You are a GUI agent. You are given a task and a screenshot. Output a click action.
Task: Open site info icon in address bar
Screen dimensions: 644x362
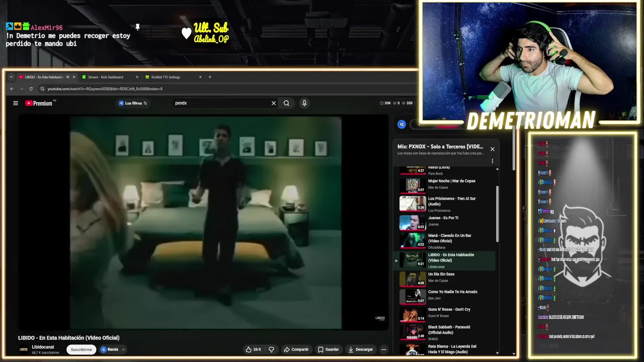(42, 89)
